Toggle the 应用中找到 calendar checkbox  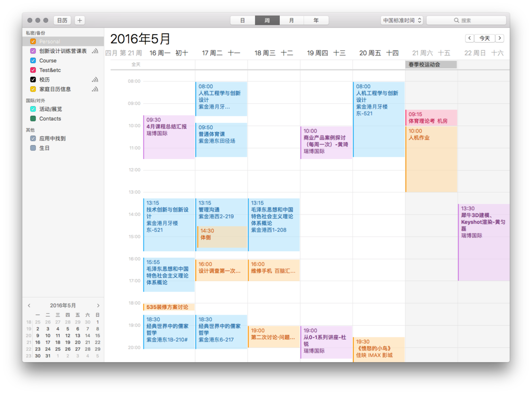(33, 138)
